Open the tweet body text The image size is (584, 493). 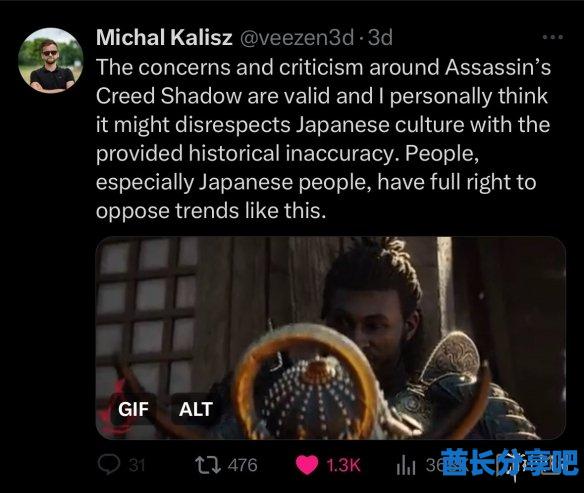pos(323,139)
